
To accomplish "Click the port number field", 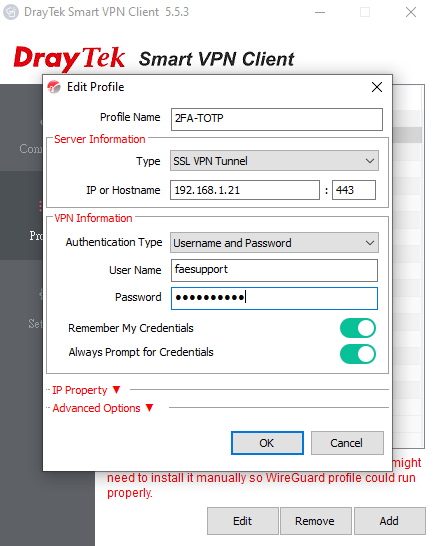I will click(x=354, y=190).
